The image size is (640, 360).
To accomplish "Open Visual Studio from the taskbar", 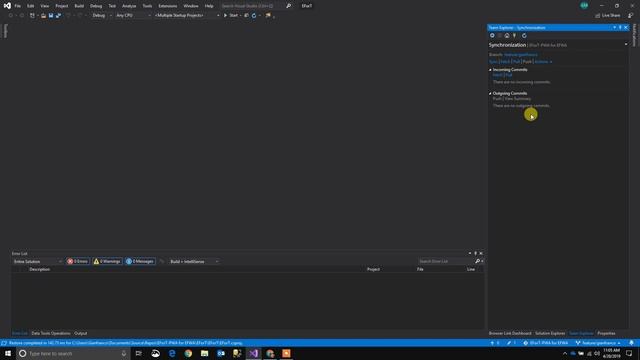I will coord(253,353).
